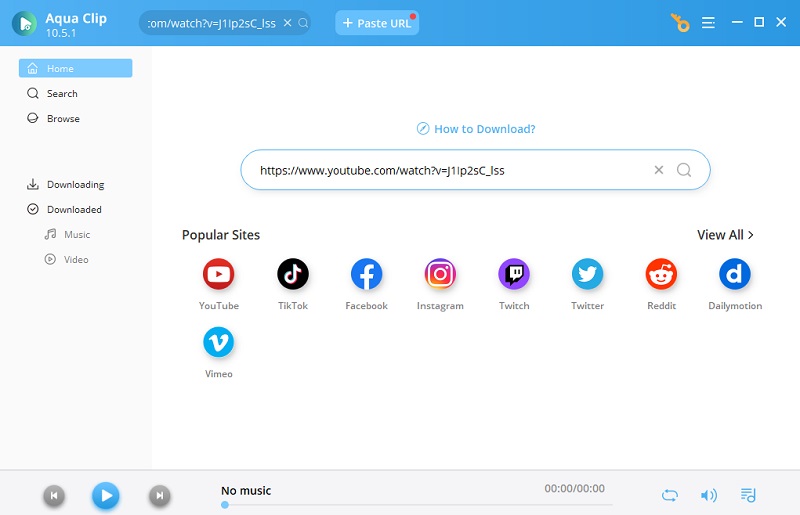800x515 pixels.
Task: Click View All popular sites
Action: (x=726, y=235)
